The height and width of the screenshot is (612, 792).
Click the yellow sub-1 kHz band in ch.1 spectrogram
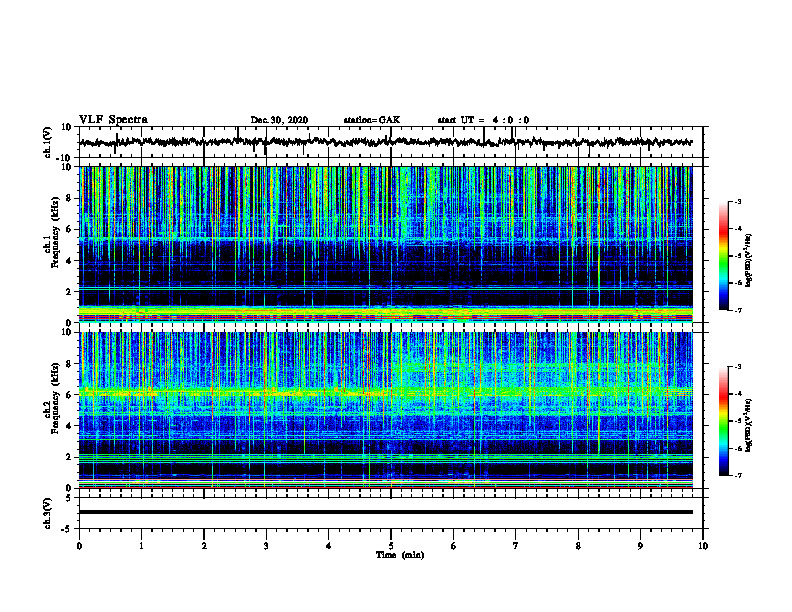[385, 311]
